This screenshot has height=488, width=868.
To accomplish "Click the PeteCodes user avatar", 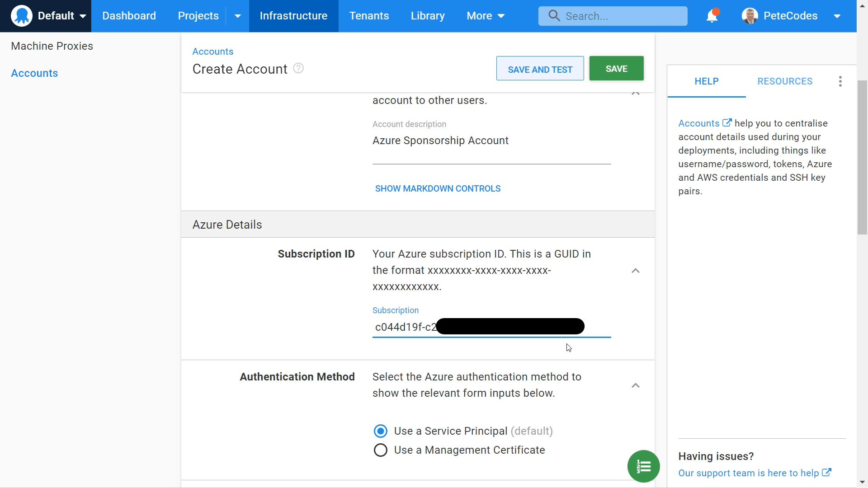I will tap(750, 16).
